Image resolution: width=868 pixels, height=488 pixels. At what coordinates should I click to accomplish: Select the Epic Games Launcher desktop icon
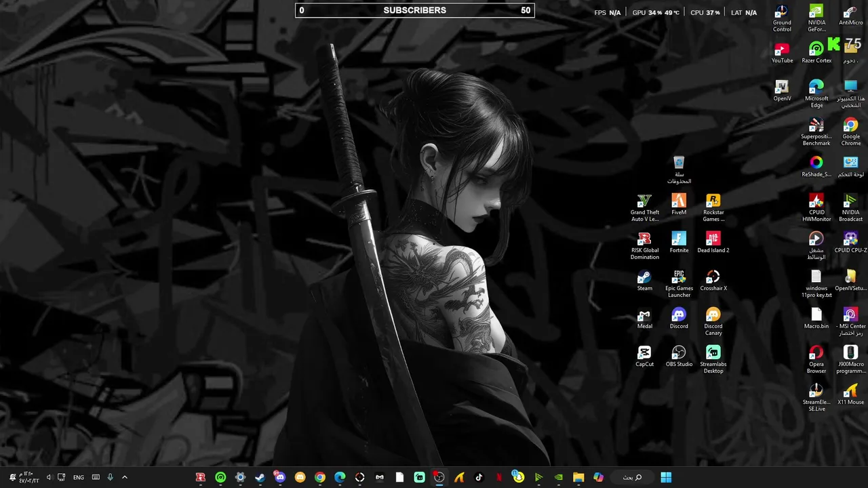tap(679, 284)
